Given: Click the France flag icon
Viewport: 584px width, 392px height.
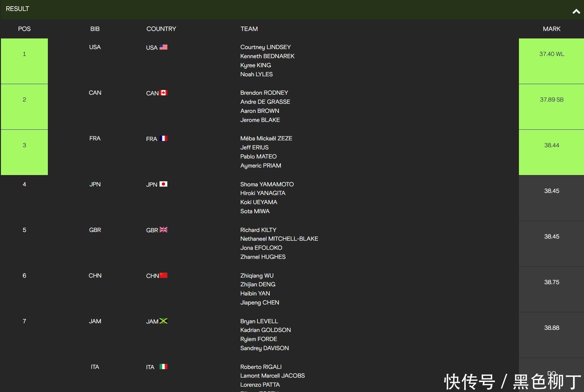Looking at the screenshot, I should [x=163, y=138].
